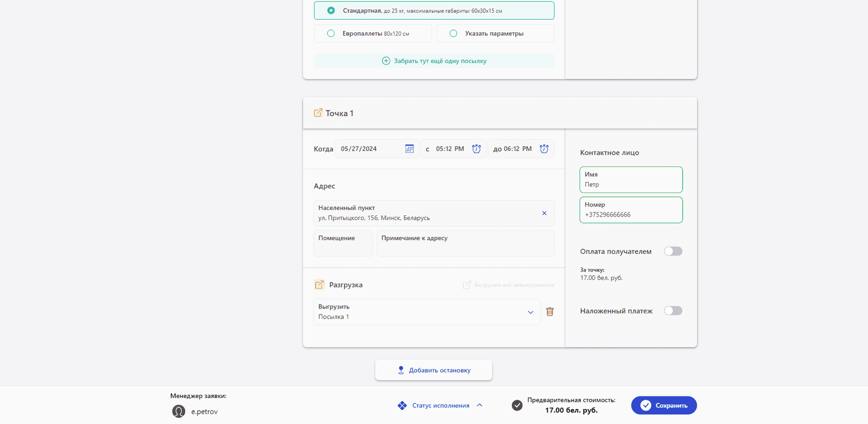Click the Точка 1 header icon
The image size is (868, 424).
(318, 113)
